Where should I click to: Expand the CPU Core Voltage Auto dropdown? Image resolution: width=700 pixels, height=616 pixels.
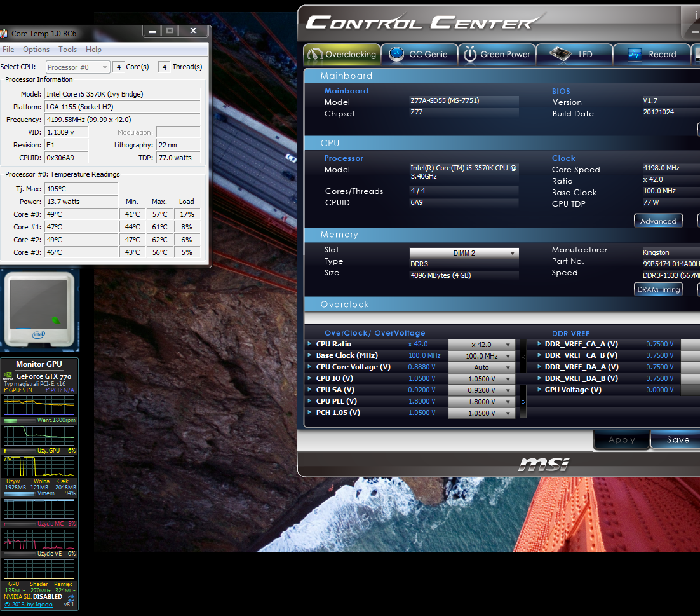click(x=481, y=367)
